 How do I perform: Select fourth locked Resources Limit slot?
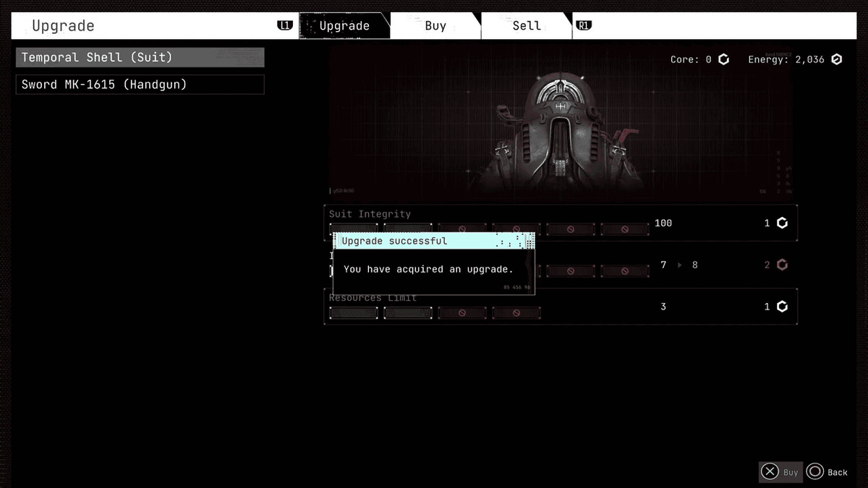tap(516, 313)
